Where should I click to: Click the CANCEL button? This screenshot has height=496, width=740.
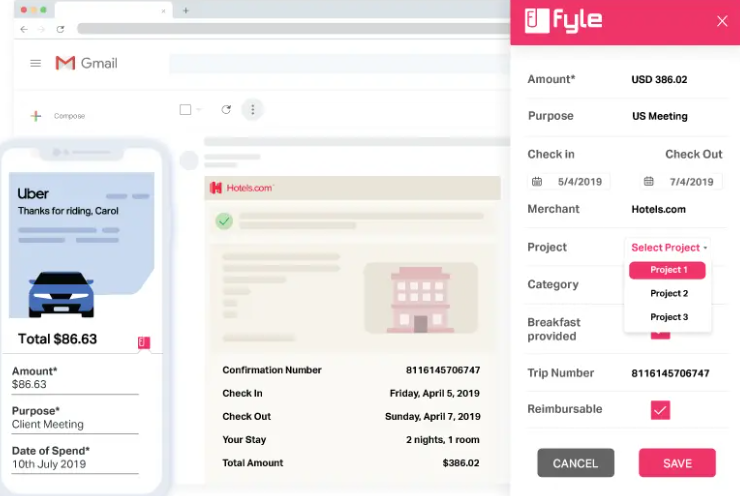(x=576, y=463)
